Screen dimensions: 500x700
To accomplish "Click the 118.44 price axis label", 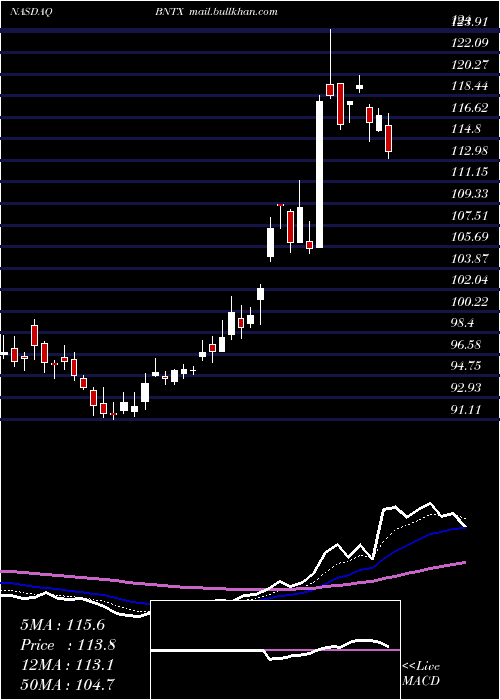I will click(469, 86).
